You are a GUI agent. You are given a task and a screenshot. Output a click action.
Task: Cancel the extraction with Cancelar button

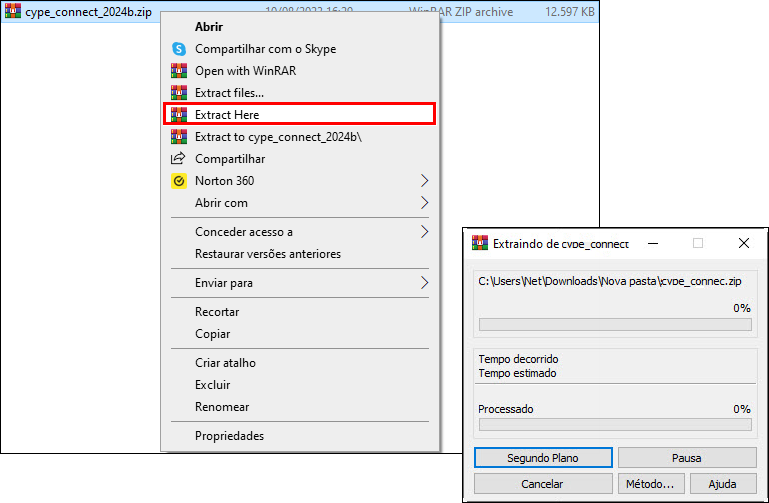[x=543, y=484]
